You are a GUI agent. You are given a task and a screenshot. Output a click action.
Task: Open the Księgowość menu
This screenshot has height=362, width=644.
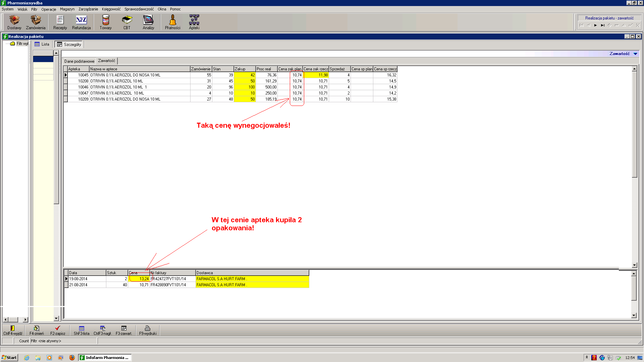click(x=111, y=9)
